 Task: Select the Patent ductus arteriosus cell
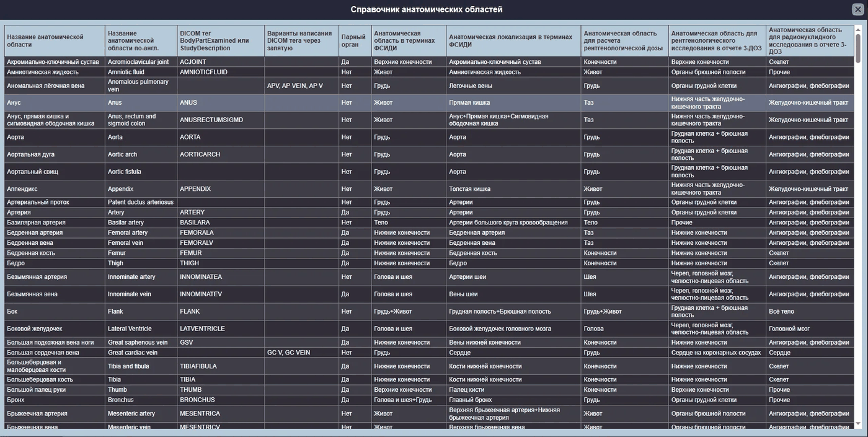(x=141, y=202)
